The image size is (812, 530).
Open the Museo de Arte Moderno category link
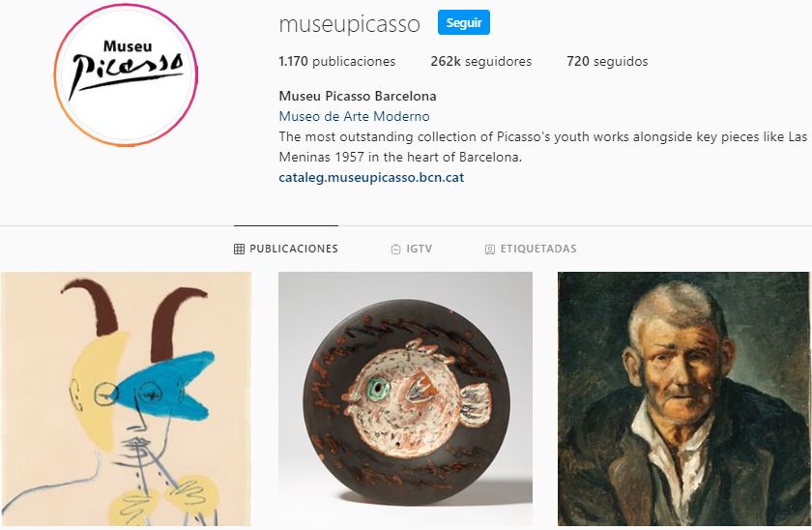coord(354,116)
